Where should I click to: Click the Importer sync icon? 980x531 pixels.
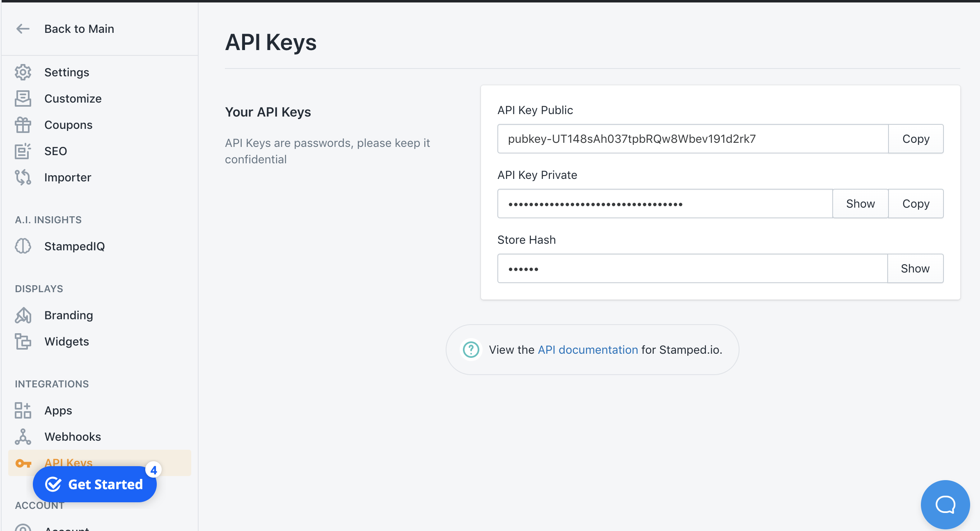23,177
